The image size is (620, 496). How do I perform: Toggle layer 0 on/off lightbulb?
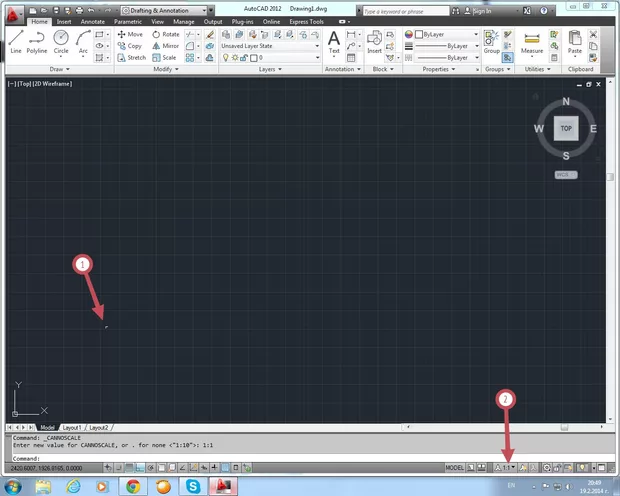point(224,58)
